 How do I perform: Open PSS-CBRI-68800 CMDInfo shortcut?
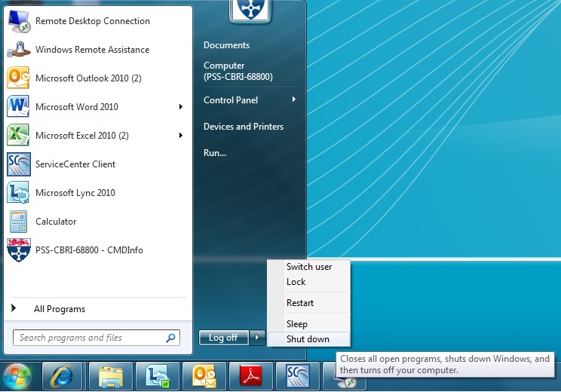(x=88, y=250)
